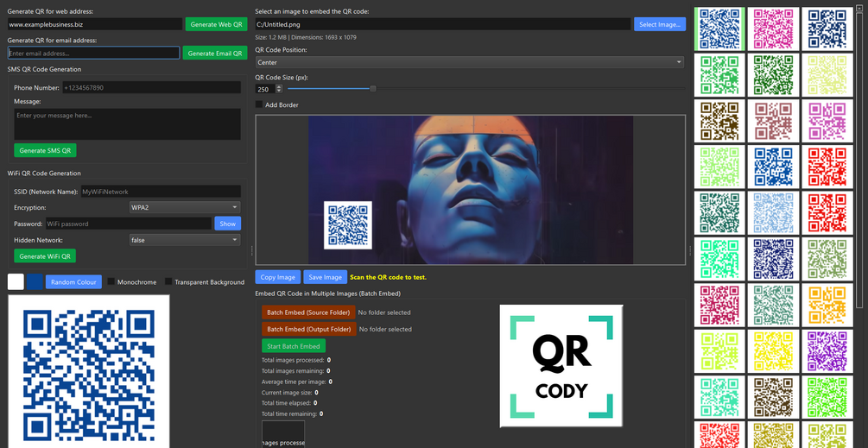The height and width of the screenshot is (448, 868).
Task: Check the Add Border option
Action: point(259,104)
